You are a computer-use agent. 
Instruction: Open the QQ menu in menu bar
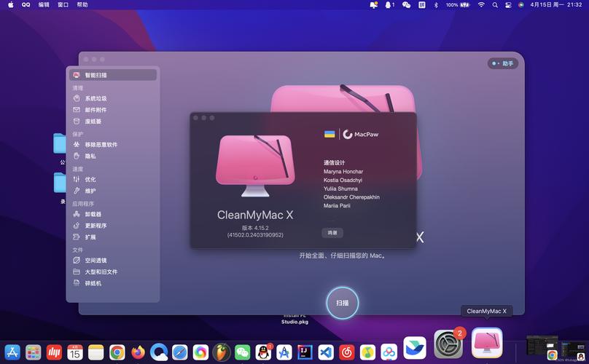[x=26, y=5]
